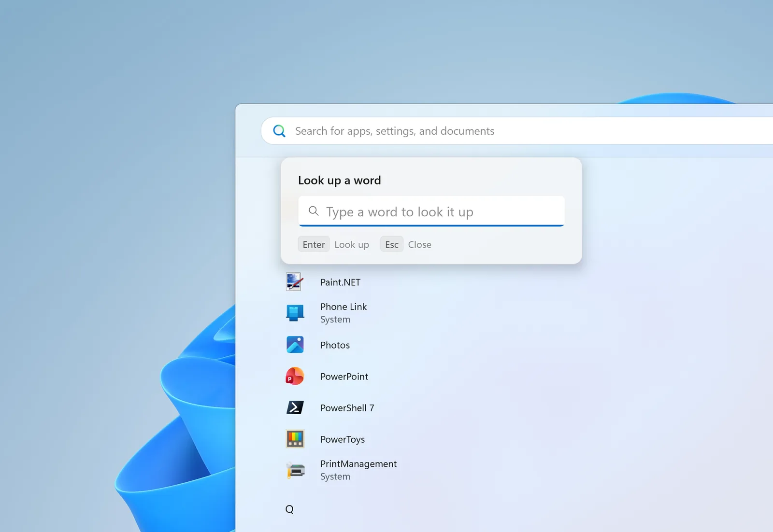This screenshot has width=773, height=532.
Task: Open the PrintManagement printer icon
Action: [295, 470]
